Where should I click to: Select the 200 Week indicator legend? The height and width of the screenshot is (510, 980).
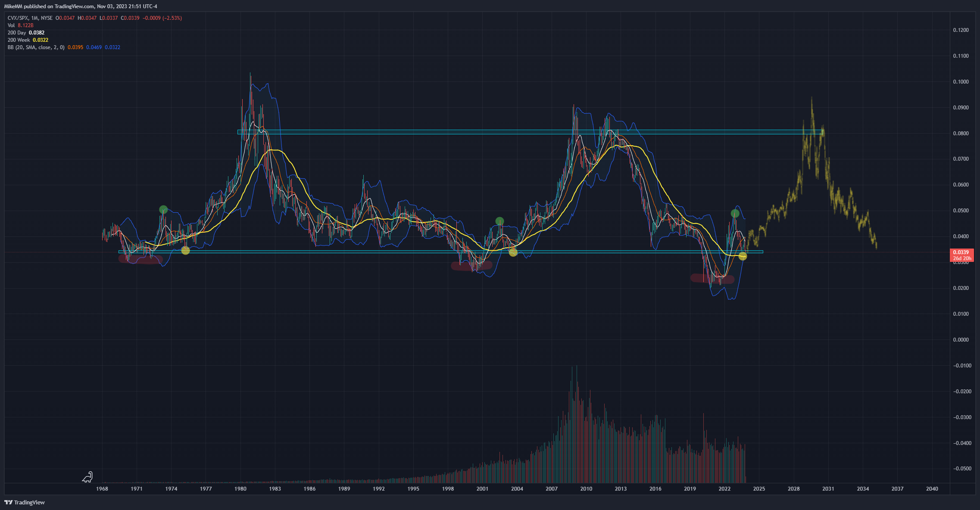[28, 40]
